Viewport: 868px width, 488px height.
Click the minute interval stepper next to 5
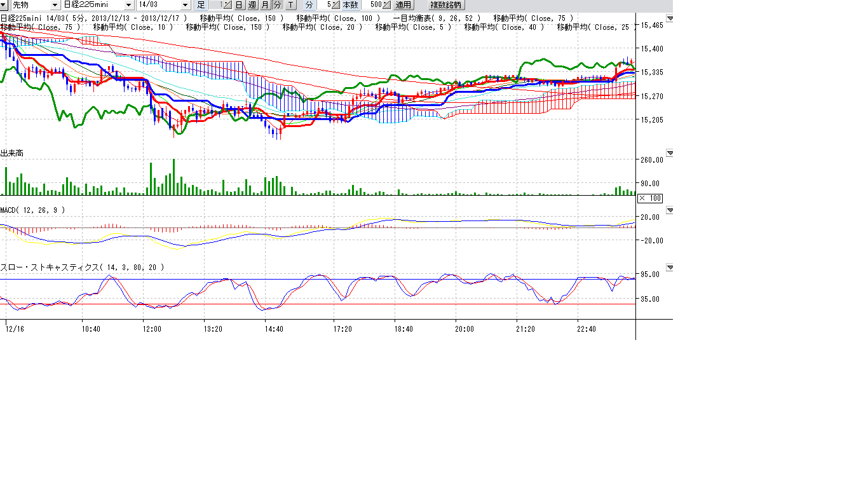click(336, 5)
